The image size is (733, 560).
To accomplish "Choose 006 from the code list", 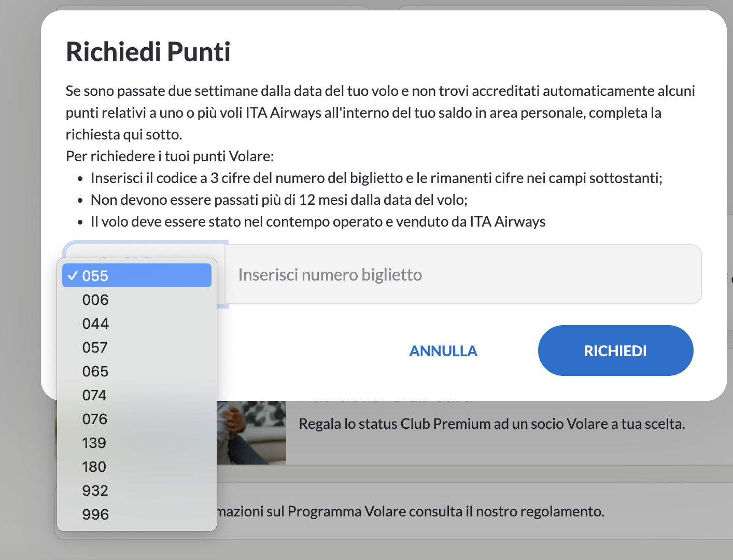I will [x=95, y=300].
